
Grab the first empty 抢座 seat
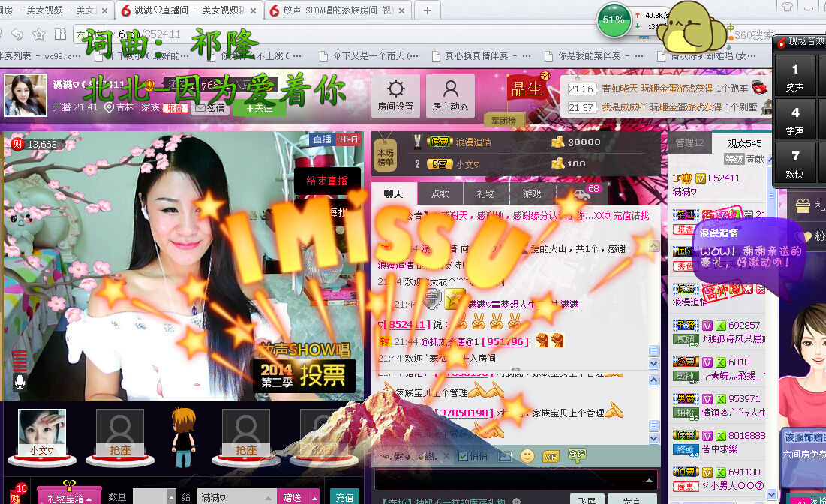[119, 433]
